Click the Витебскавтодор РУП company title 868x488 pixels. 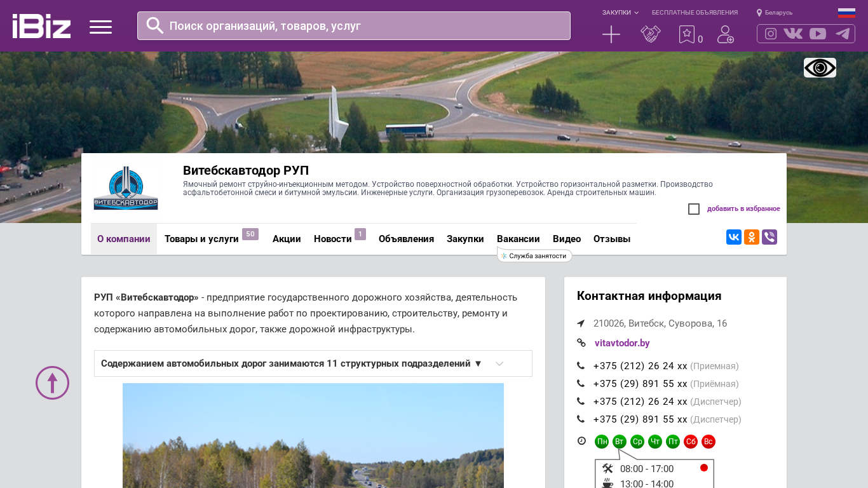[246, 170]
